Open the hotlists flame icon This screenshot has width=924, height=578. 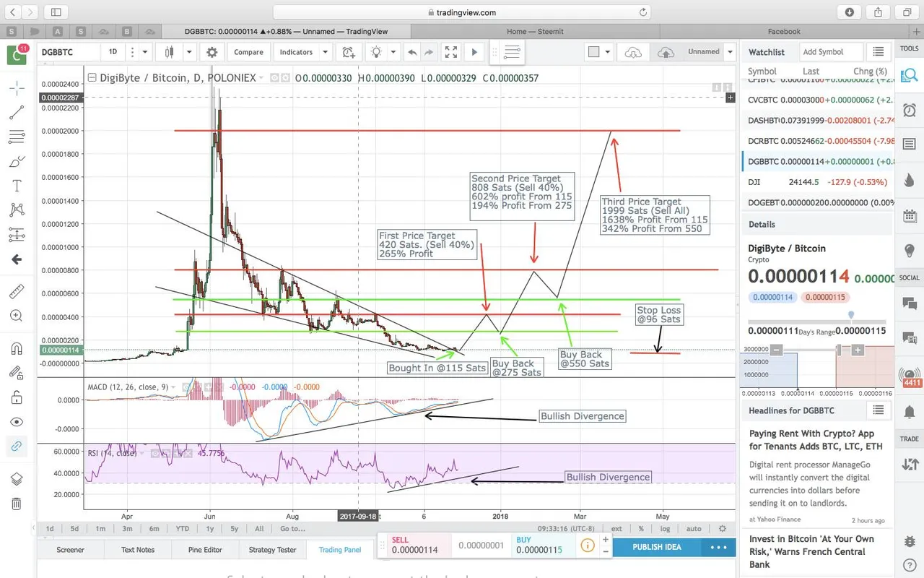tap(910, 180)
